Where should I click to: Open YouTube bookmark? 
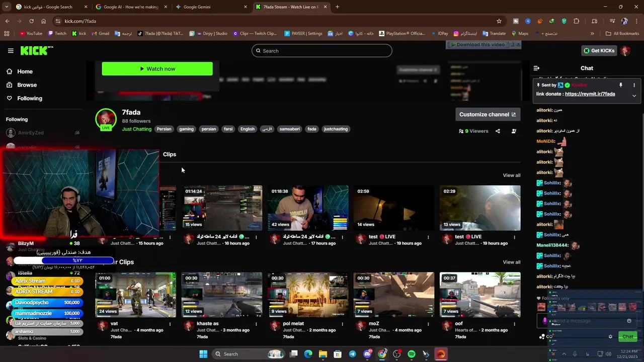[x=31, y=34]
